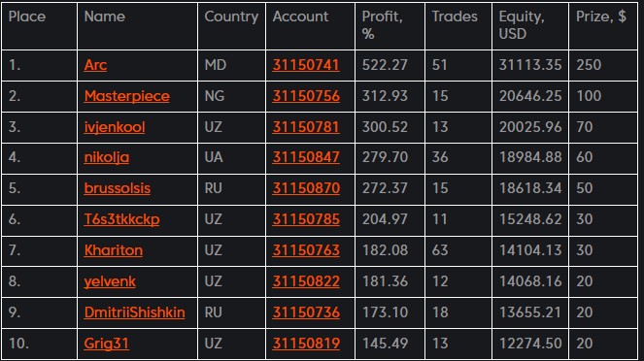This screenshot has height=361, width=644.
Task: View brussolsis profile link
Action: tap(118, 188)
